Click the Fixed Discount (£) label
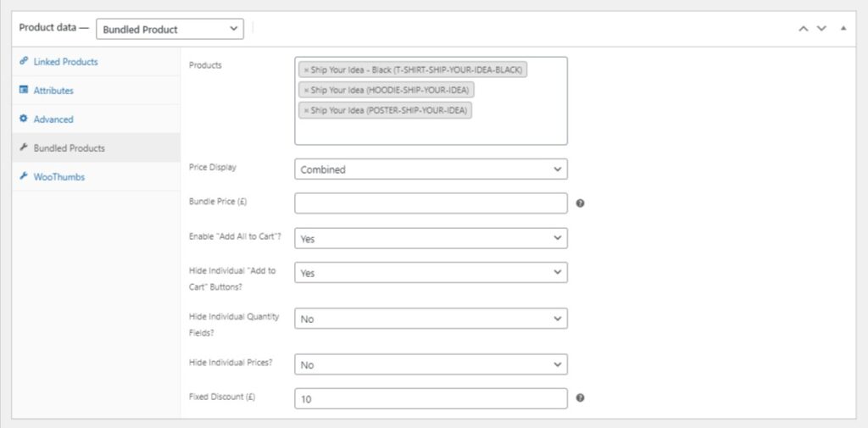The width and height of the screenshot is (868, 428). pyautogui.click(x=222, y=397)
